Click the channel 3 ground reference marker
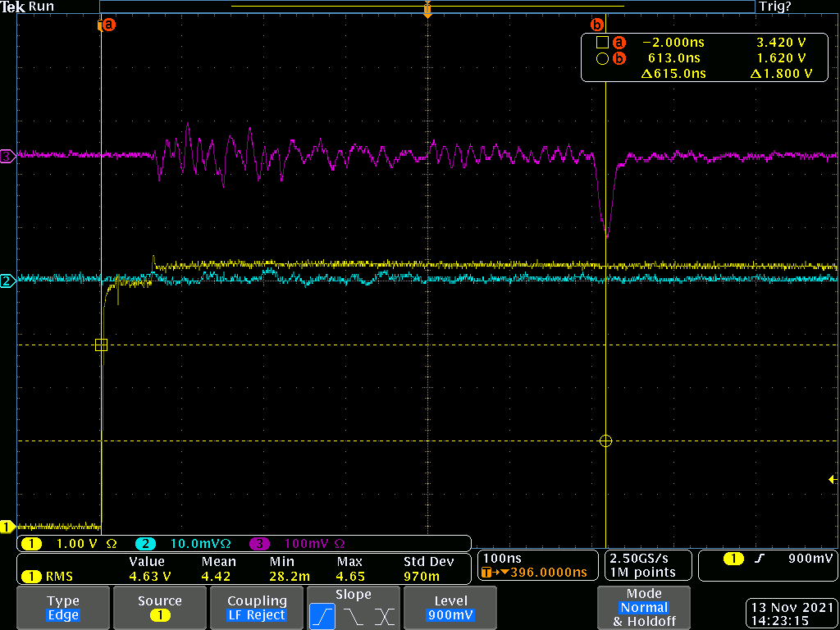Viewport: 840px width, 630px height. tap(8, 156)
